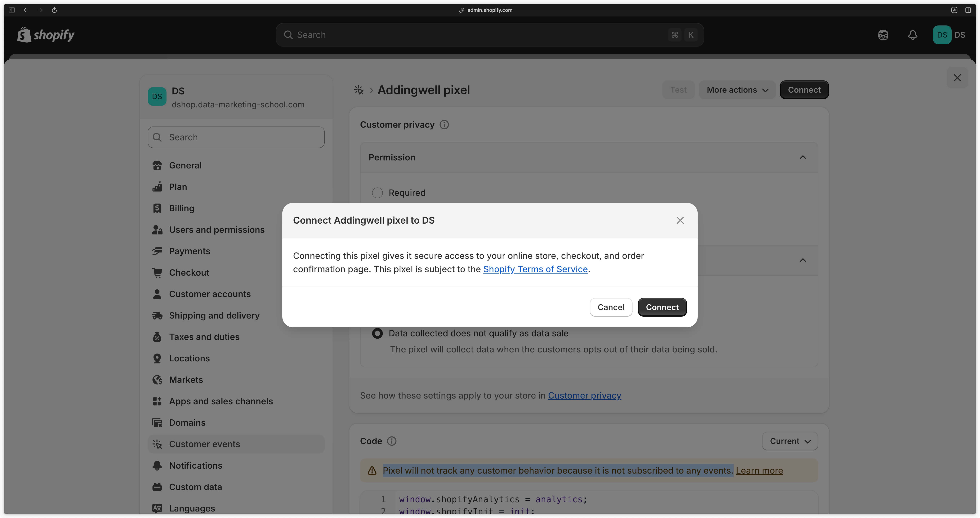980x518 pixels.
Task: Open Domains settings
Action: click(236, 423)
